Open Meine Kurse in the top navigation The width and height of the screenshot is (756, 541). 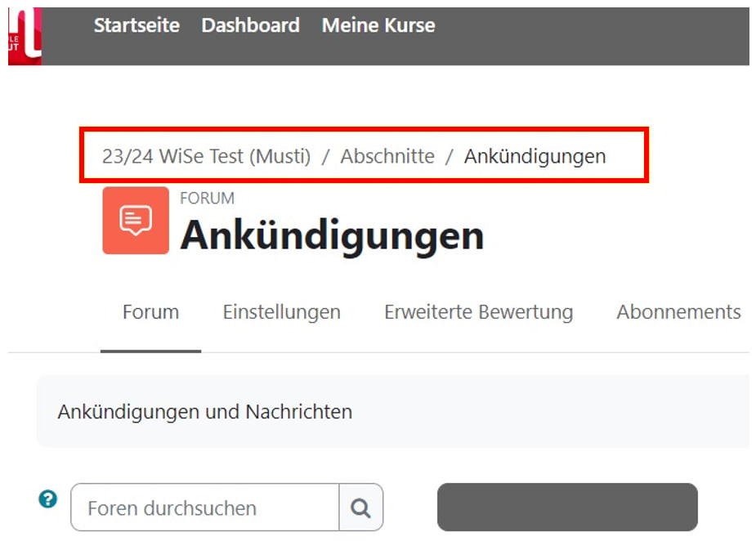[x=378, y=25]
